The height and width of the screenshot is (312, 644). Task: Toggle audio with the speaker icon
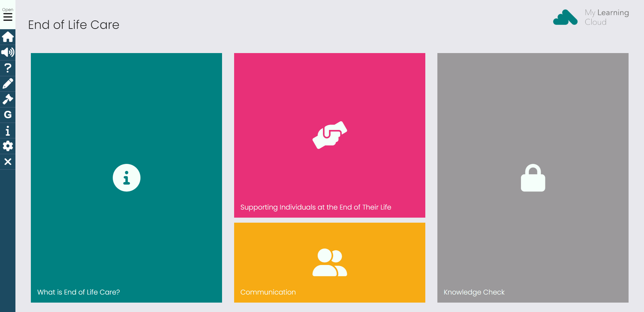pyautogui.click(x=8, y=52)
